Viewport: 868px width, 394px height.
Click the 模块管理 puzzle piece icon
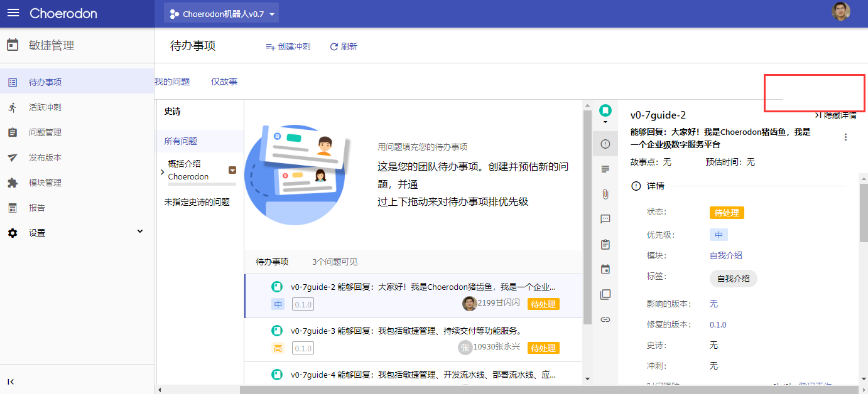13,183
